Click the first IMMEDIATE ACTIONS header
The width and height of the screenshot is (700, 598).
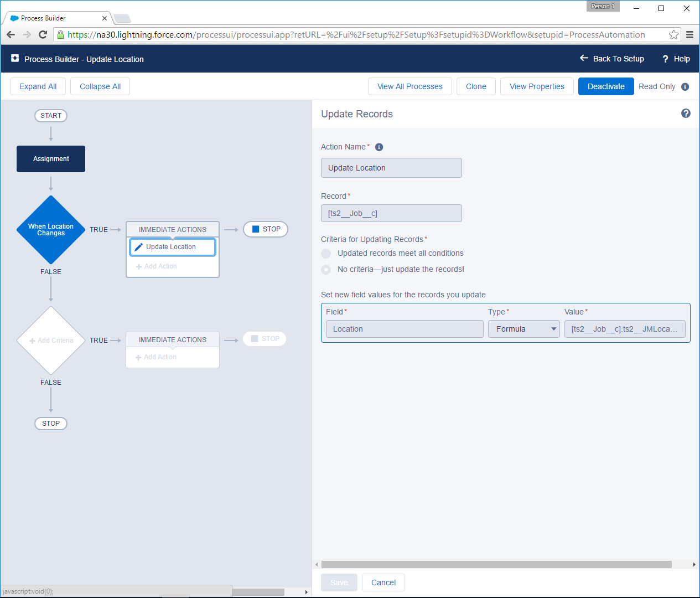tap(173, 229)
